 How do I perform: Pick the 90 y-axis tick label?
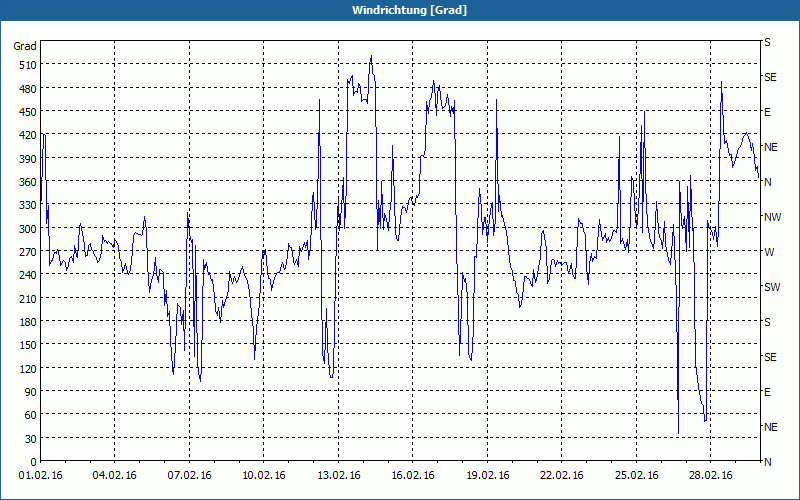tap(30, 392)
